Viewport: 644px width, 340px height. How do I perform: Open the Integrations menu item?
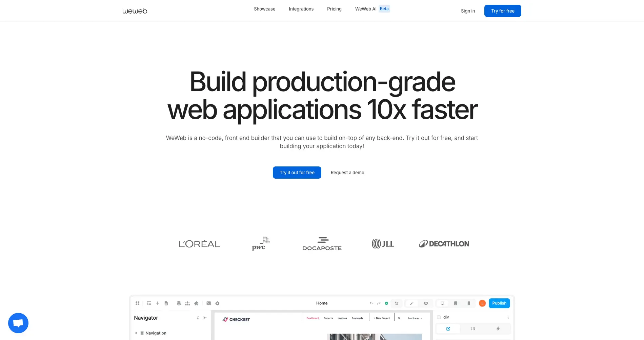point(301,9)
